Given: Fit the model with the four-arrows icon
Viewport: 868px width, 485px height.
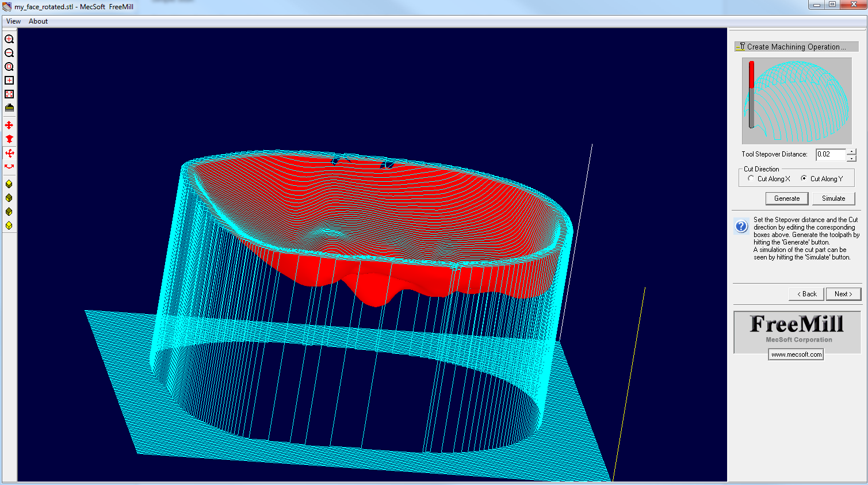Looking at the screenshot, I should pyautogui.click(x=9, y=94).
